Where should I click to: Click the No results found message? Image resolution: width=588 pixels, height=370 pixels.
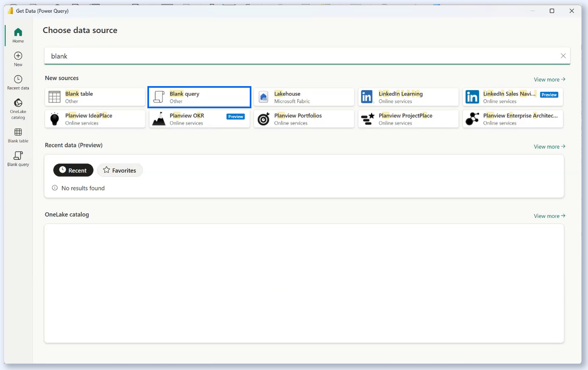[83, 188]
